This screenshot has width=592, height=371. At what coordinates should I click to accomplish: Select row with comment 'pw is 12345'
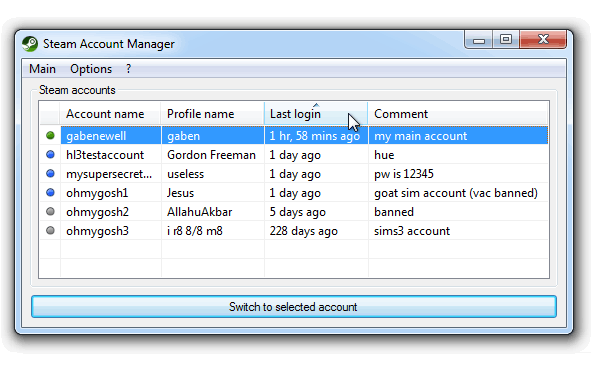coord(294,174)
